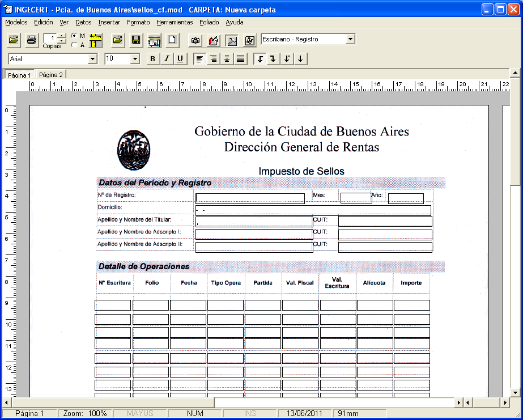Image resolution: width=523 pixels, height=420 pixels.
Task: Open the Insertar menu
Action: coord(109,22)
